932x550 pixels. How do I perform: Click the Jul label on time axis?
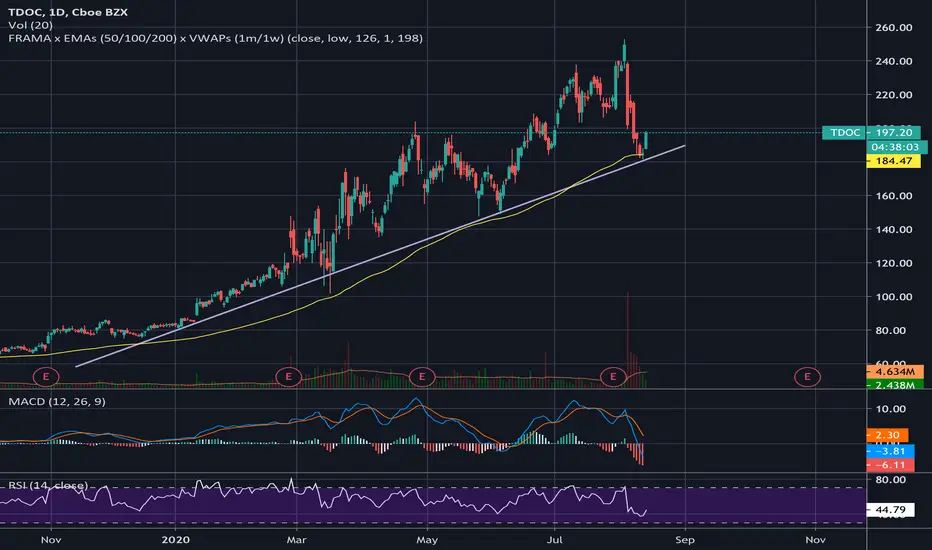(555, 540)
